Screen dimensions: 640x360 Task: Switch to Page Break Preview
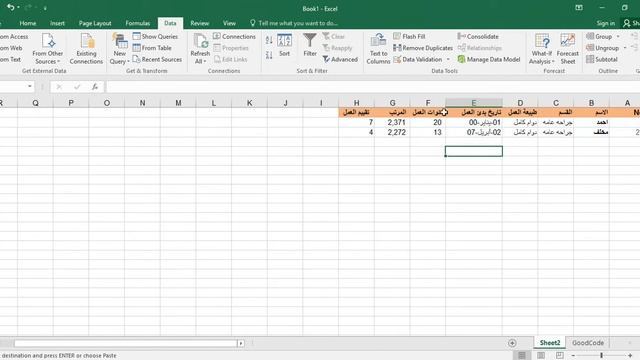(560, 356)
